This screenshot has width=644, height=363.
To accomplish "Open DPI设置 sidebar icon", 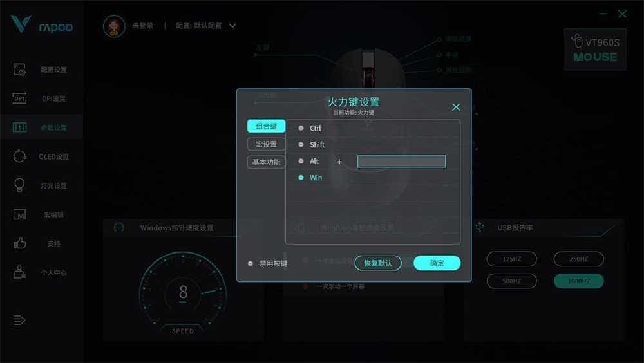I will click(x=19, y=98).
